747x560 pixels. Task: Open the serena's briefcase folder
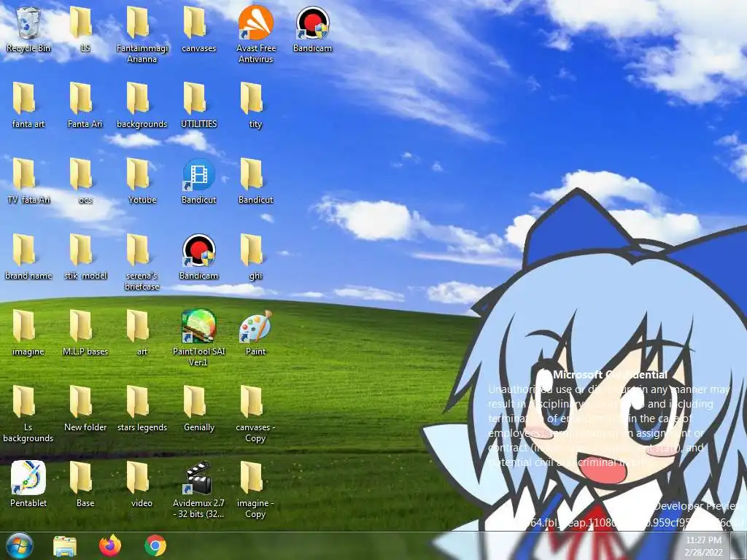[x=142, y=262]
